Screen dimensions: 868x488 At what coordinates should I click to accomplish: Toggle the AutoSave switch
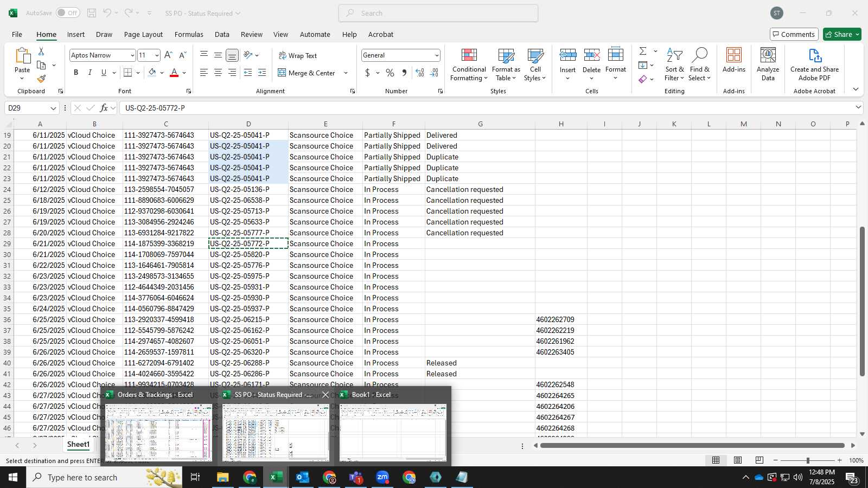[68, 13]
